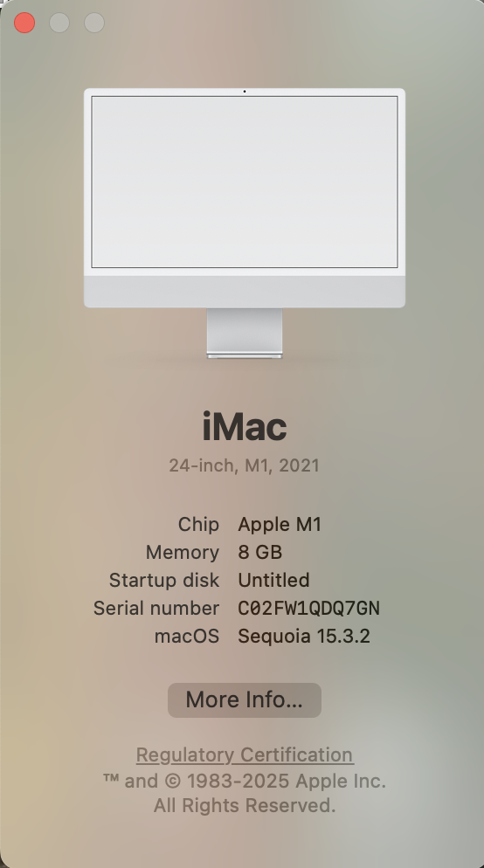Close the About This Mac window
This screenshot has width=484, height=868.
point(24,23)
